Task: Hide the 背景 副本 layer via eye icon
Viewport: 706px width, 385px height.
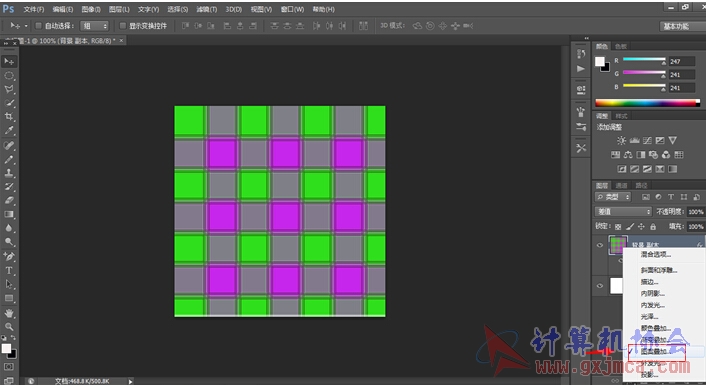Action: click(600, 245)
